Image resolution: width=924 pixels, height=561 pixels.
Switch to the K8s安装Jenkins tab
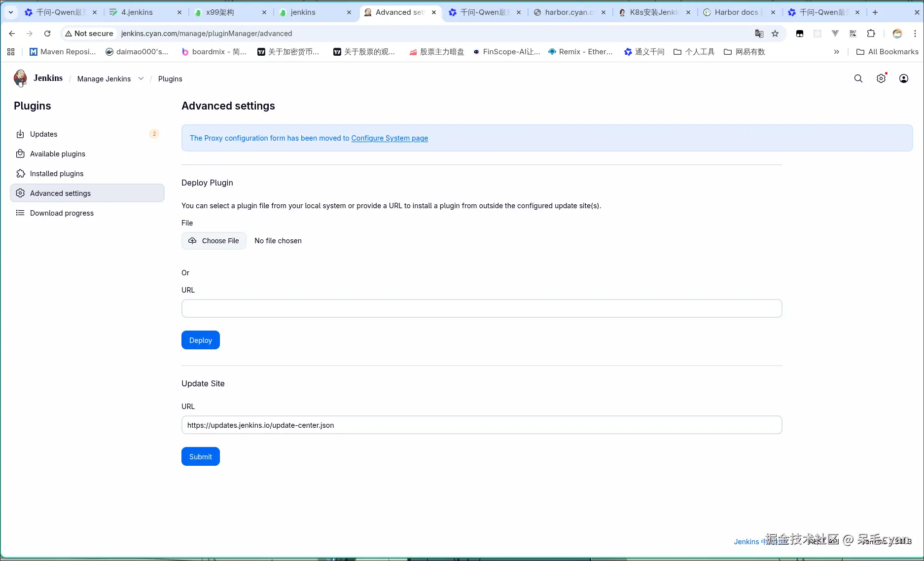[654, 12]
